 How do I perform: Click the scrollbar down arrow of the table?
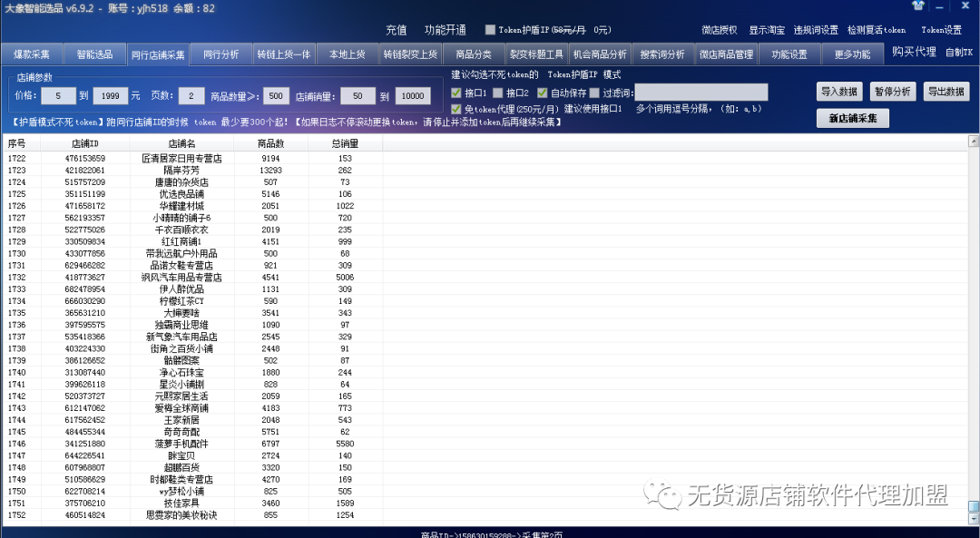[974, 519]
